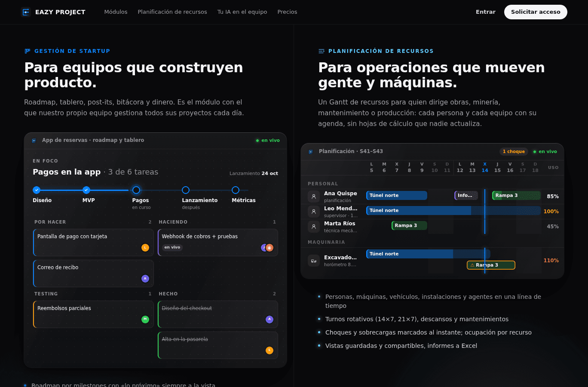This screenshot has width=588, height=387.
Task: Select the completed Diseño milestone marker
Action: 37,190
